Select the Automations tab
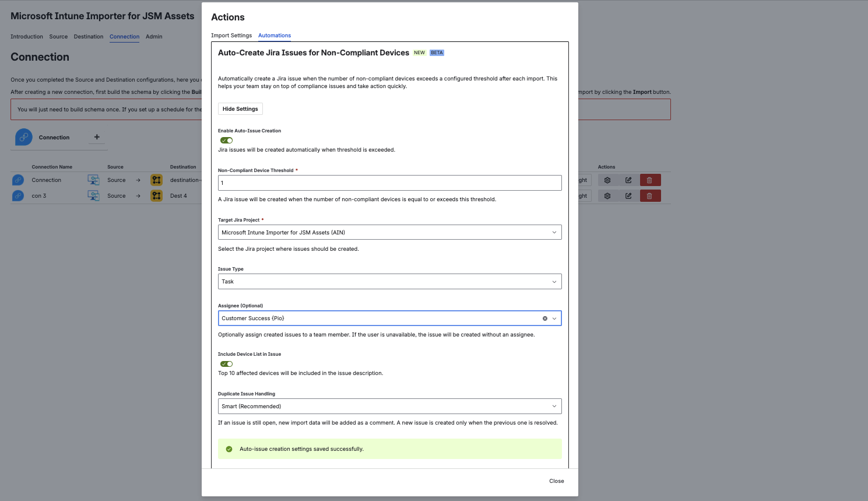 pyautogui.click(x=275, y=36)
